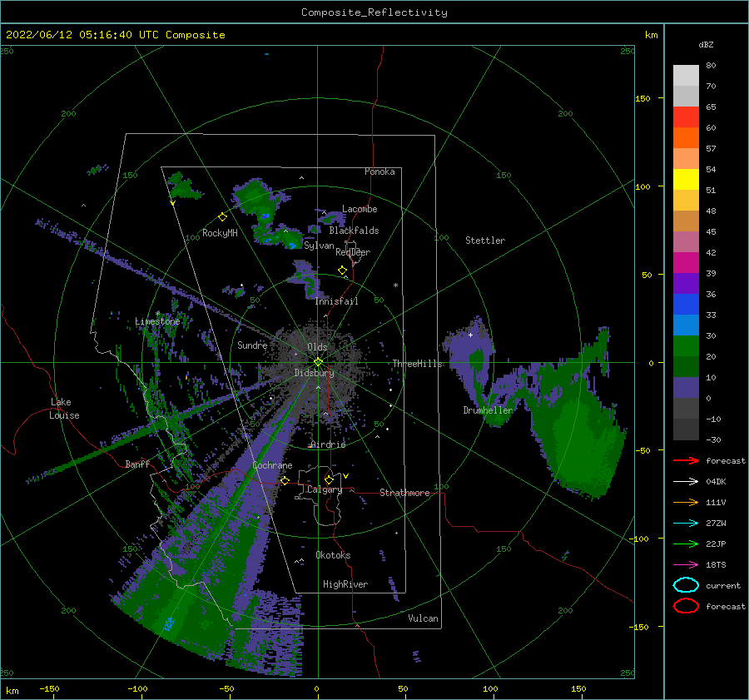Select the red 60-65 dBZ legend swatch
The height and width of the screenshot is (700, 749).
pos(686,117)
